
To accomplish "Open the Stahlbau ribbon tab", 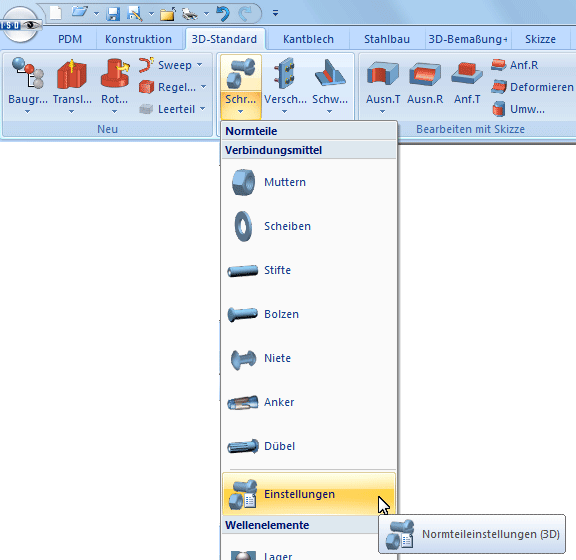I will pyautogui.click(x=387, y=39).
